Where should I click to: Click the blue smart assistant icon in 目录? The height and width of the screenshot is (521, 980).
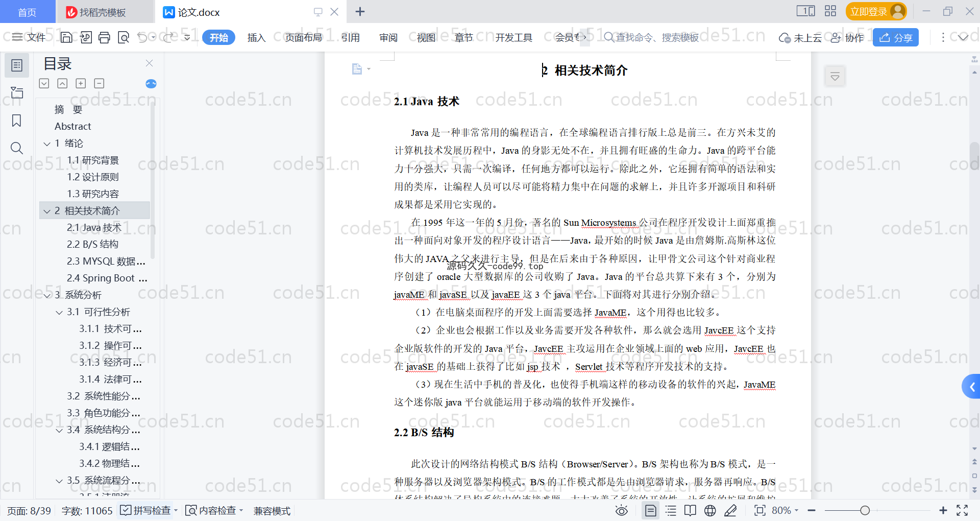click(151, 84)
